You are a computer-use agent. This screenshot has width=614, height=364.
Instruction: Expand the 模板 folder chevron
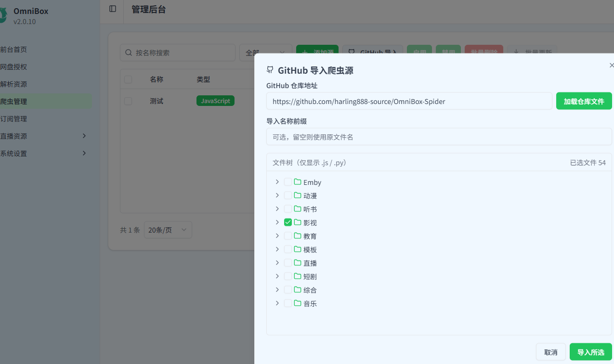(x=277, y=249)
